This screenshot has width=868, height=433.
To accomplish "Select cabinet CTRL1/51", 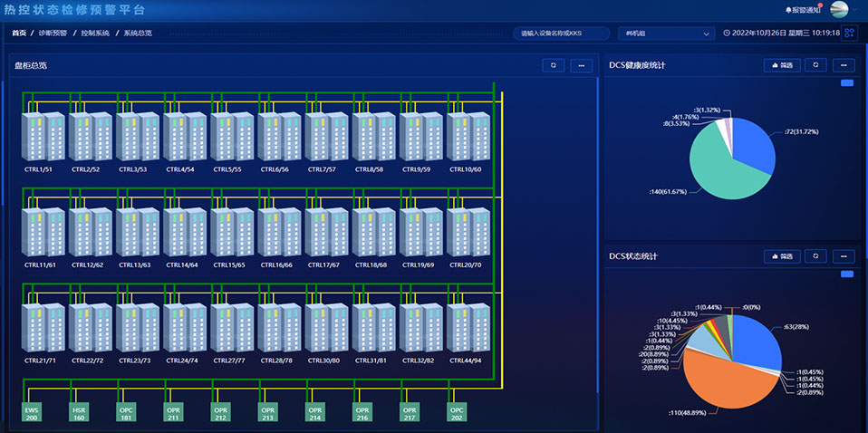I will click(x=43, y=137).
